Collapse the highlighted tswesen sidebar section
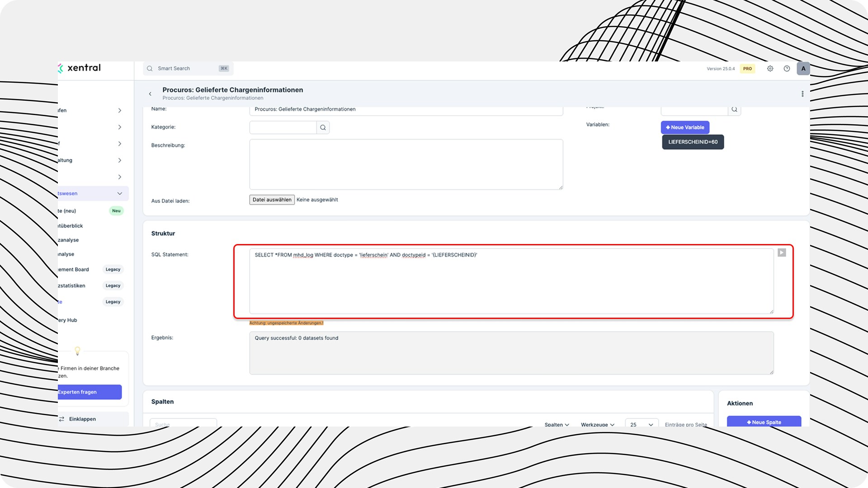Image resolution: width=868 pixels, height=488 pixels. click(93, 193)
